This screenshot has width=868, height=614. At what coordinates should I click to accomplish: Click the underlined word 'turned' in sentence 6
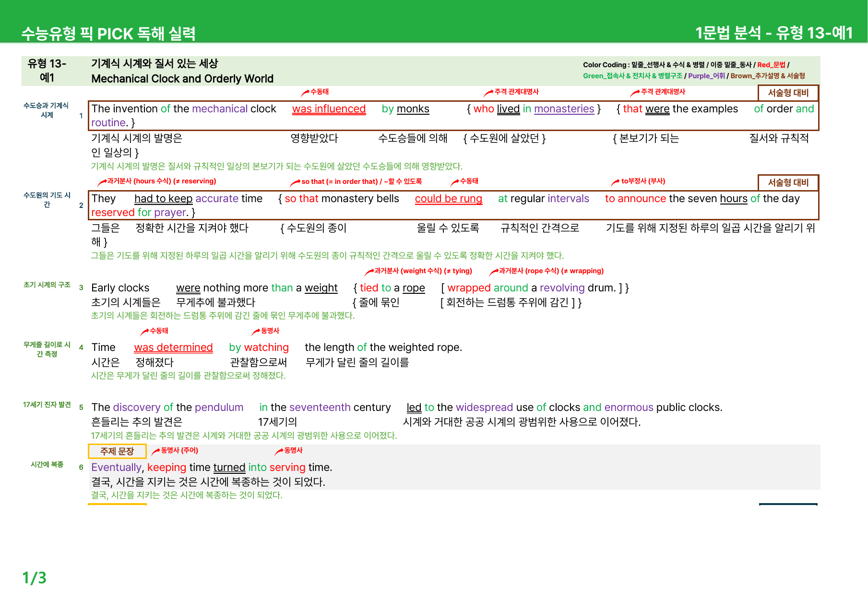[x=229, y=468]
